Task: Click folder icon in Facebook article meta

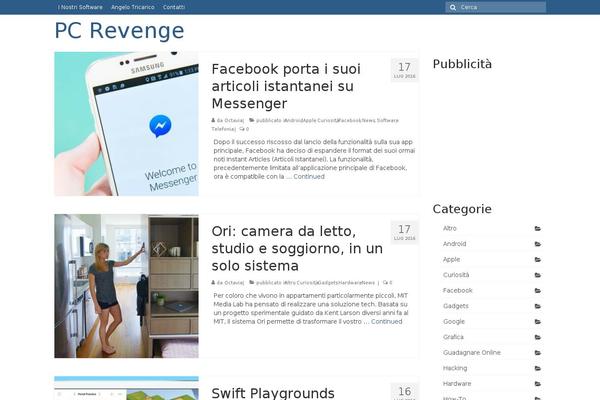Action: tap(252, 120)
